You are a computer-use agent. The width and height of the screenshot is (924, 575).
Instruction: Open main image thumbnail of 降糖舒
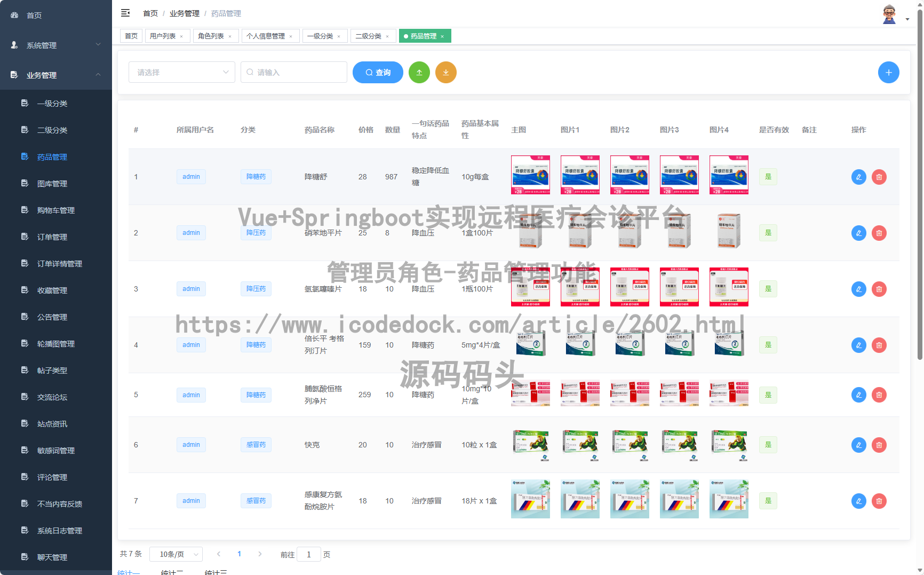[530, 175]
